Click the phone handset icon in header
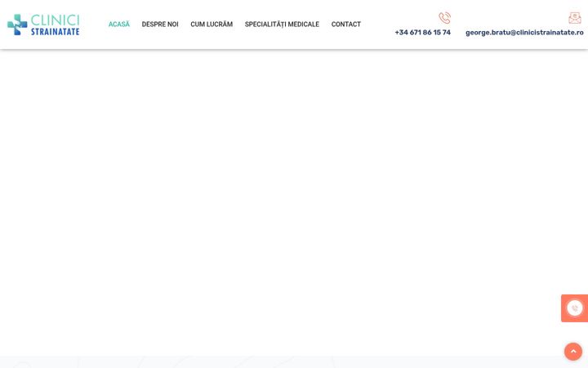Image resolution: width=588 pixels, height=368 pixels. pos(444,18)
